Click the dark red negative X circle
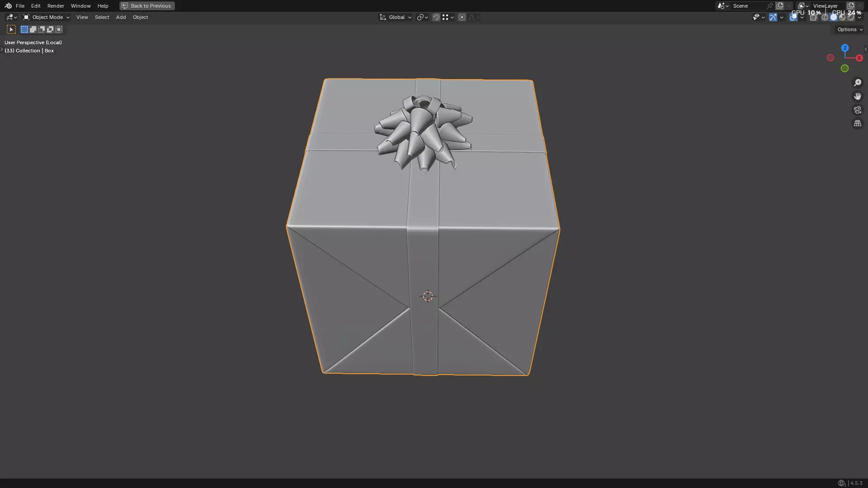Viewport: 868px width, 488px height. [x=830, y=58]
